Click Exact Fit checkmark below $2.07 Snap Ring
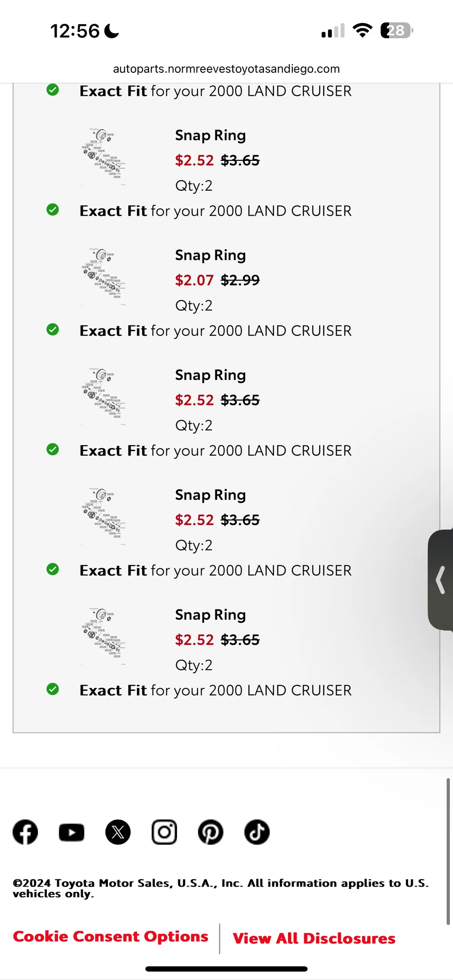This screenshot has height=980, width=453. click(x=53, y=330)
